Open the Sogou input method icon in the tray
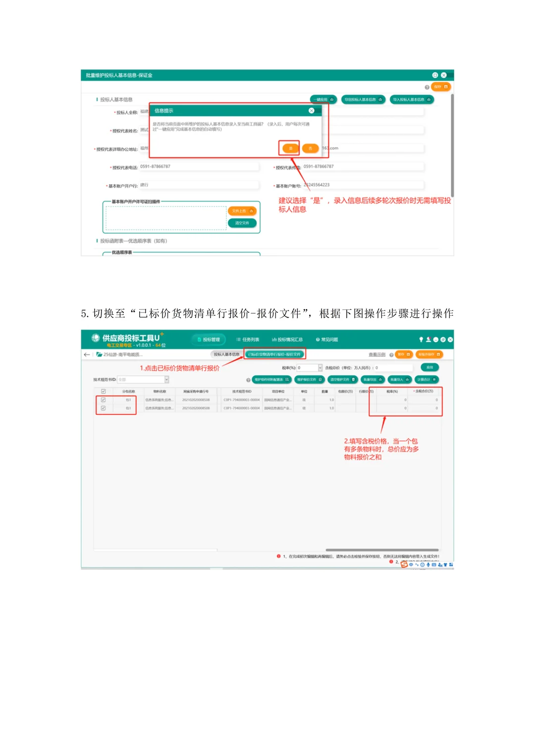Screen dimensions: 535x756 pyautogui.click(x=404, y=564)
